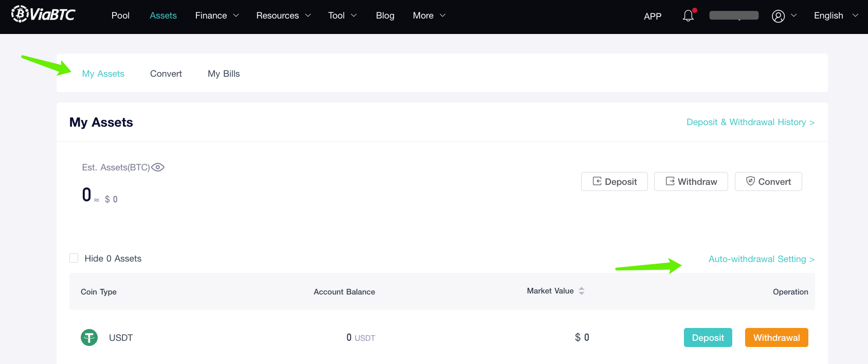Expand the More dropdown menu
The height and width of the screenshot is (364, 868).
click(x=429, y=15)
